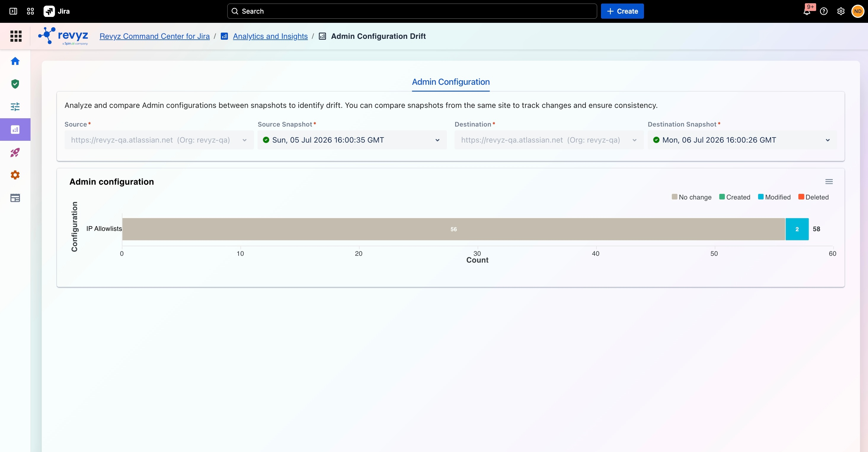Open the chart hamburger menu
This screenshot has height=452, width=868.
829,182
